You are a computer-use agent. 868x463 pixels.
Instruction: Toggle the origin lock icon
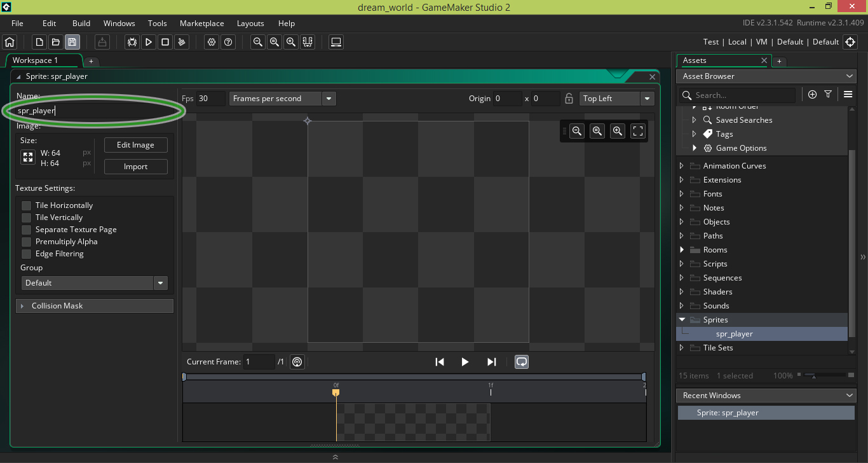point(569,99)
